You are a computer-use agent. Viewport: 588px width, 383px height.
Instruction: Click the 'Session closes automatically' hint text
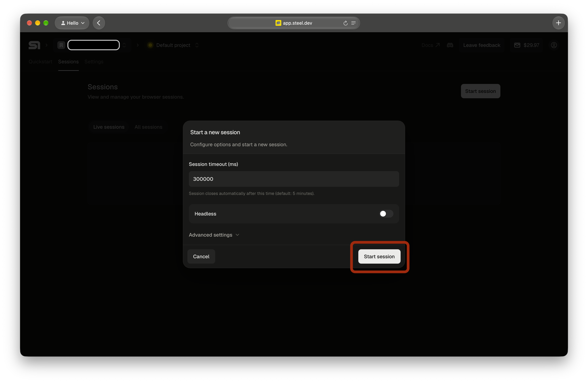pyautogui.click(x=252, y=193)
